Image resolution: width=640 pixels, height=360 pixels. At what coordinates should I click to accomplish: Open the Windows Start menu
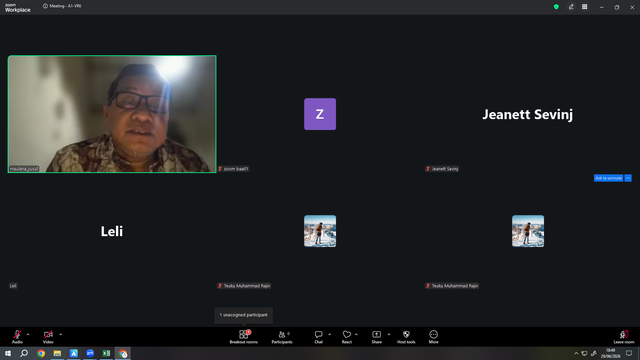[8, 353]
